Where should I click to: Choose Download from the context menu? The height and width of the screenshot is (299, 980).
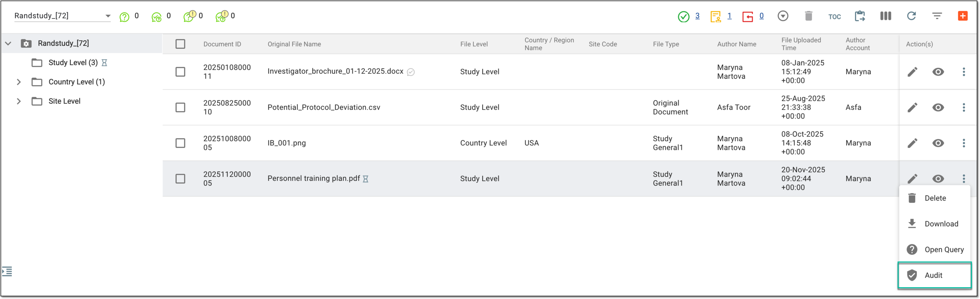935,224
